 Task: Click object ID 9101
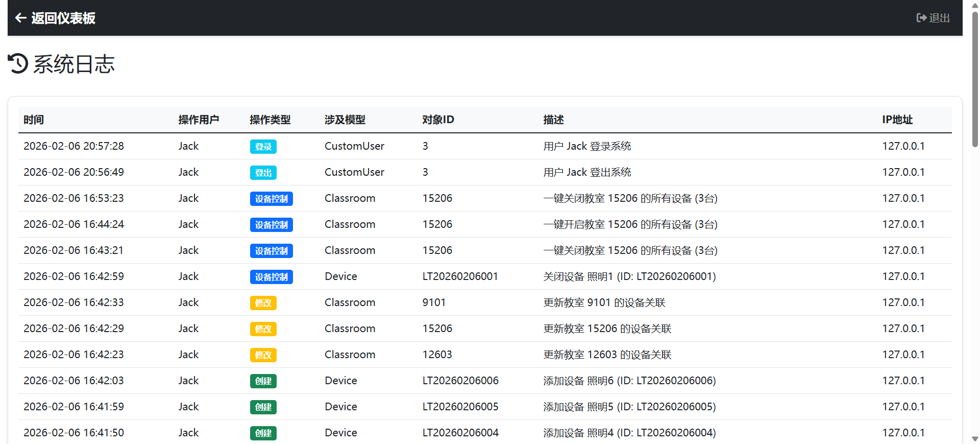(x=434, y=302)
